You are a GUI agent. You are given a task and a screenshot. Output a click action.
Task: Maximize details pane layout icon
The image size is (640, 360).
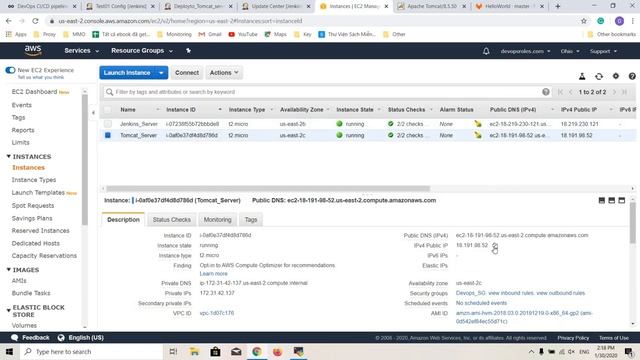click(x=622, y=200)
